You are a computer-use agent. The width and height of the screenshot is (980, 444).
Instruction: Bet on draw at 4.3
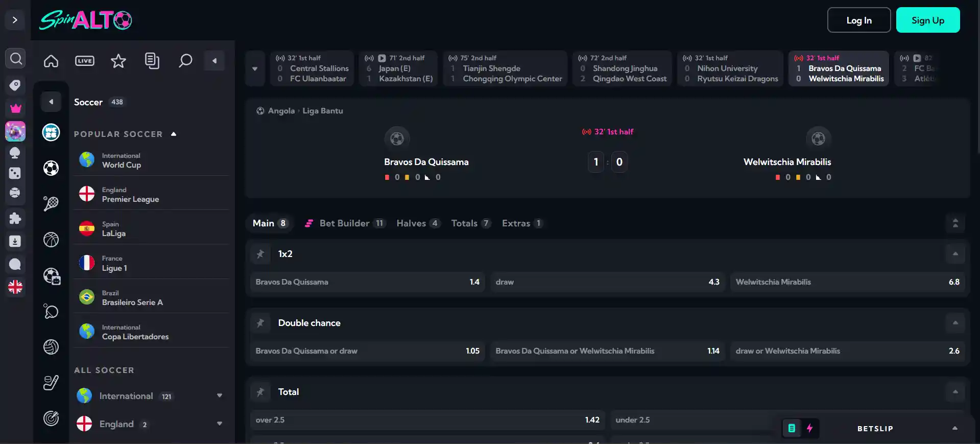pyautogui.click(x=608, y=282)
